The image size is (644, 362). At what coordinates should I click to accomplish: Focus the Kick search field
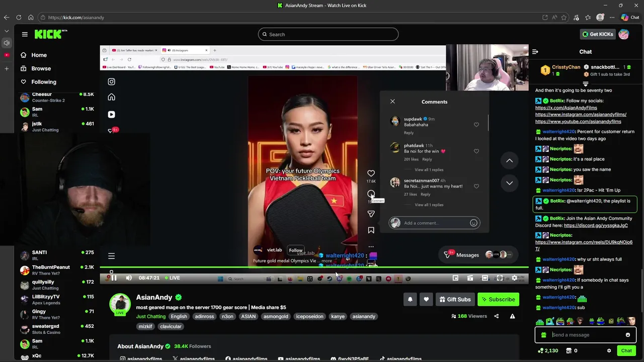328,34
